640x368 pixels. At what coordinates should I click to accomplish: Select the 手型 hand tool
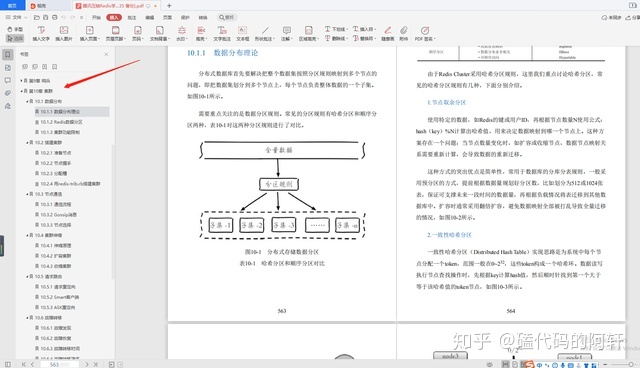coord(15,29)
